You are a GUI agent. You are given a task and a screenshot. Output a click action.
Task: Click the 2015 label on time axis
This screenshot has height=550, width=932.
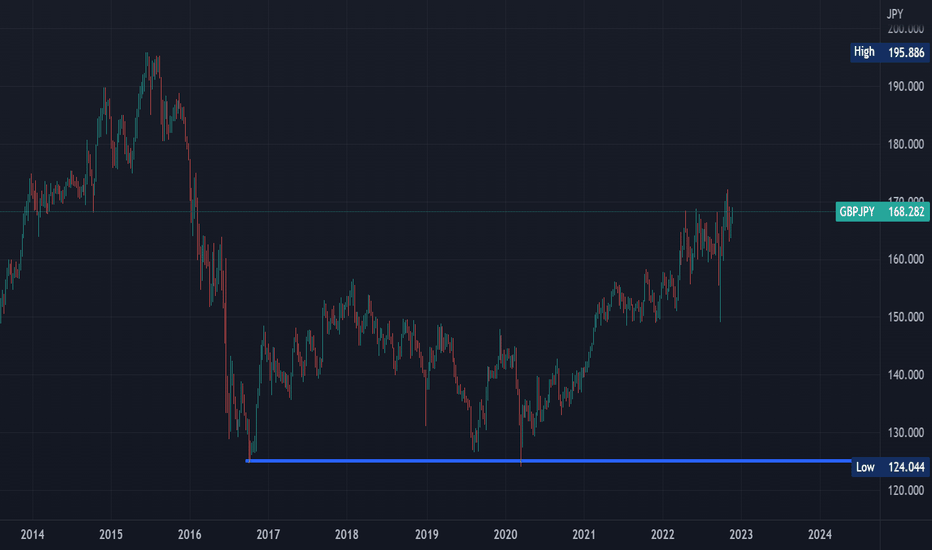[111, 535]
